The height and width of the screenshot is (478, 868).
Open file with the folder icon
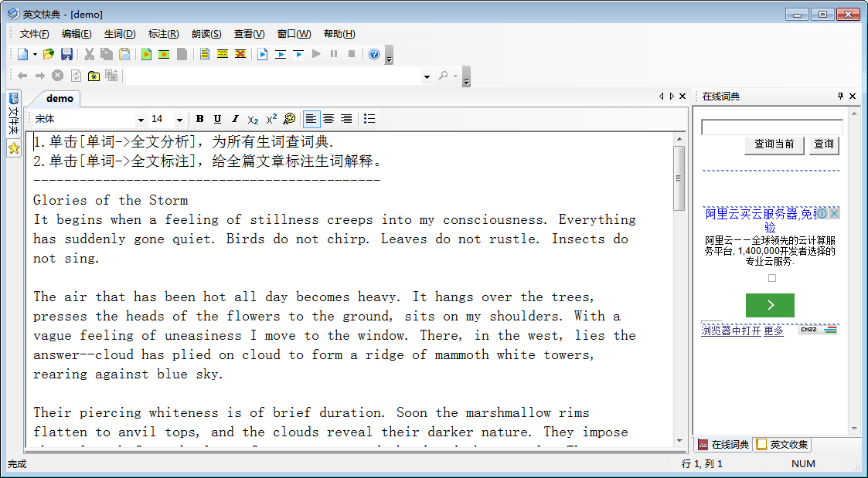pyautogui.click(x=49, y=54)
